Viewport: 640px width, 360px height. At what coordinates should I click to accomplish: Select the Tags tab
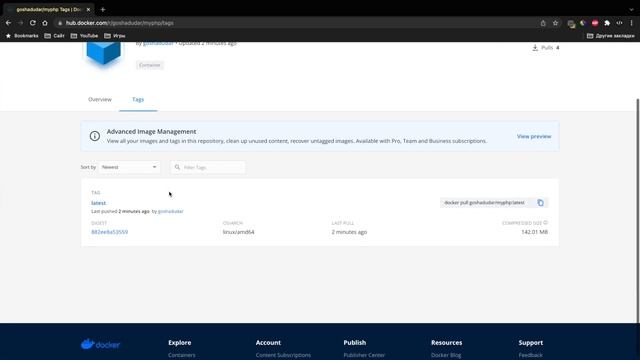click(138, 99)
